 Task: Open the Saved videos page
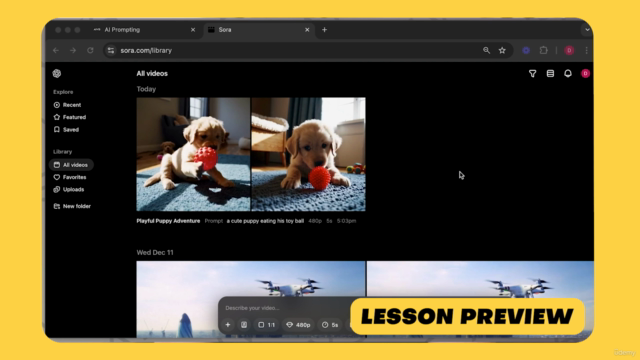point(66,130)
